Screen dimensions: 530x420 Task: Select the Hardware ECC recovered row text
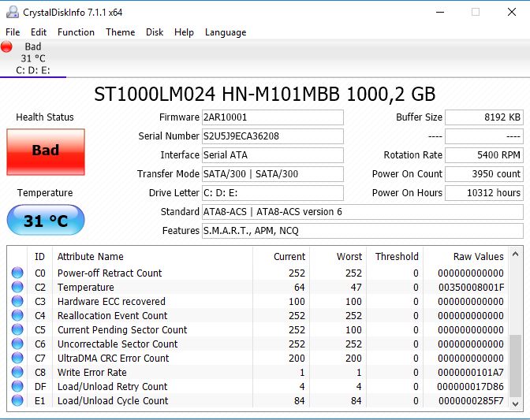[x=111, y=301]
